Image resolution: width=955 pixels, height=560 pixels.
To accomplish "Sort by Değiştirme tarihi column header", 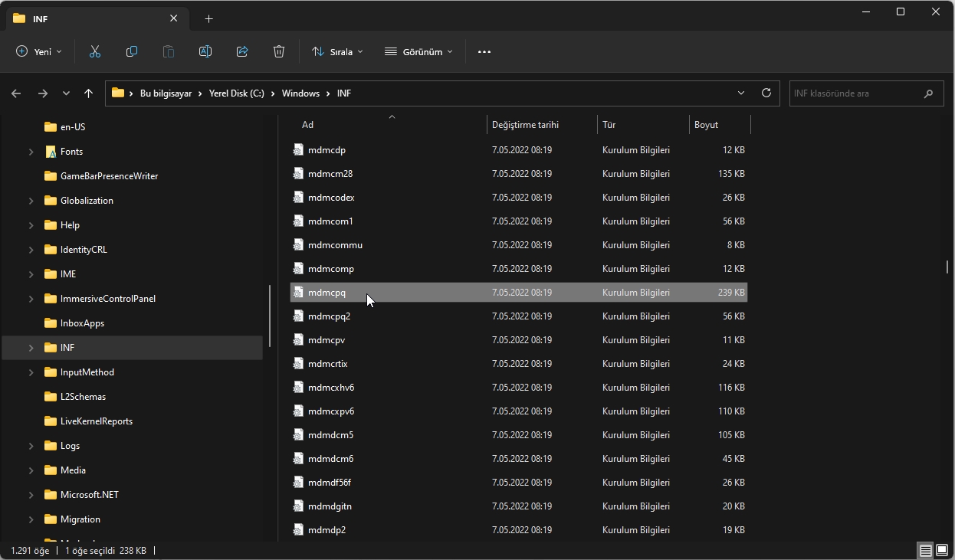I will (525, 125).
